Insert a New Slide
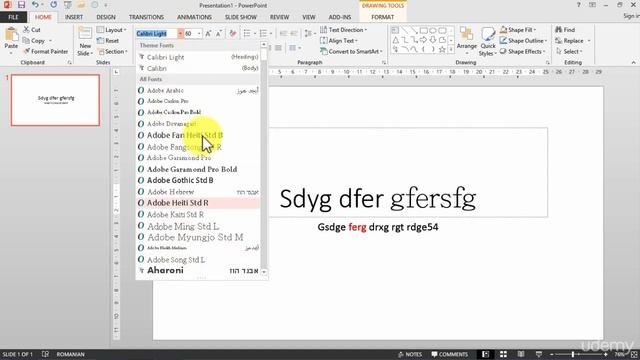640x360 pixels. point(85,42)
